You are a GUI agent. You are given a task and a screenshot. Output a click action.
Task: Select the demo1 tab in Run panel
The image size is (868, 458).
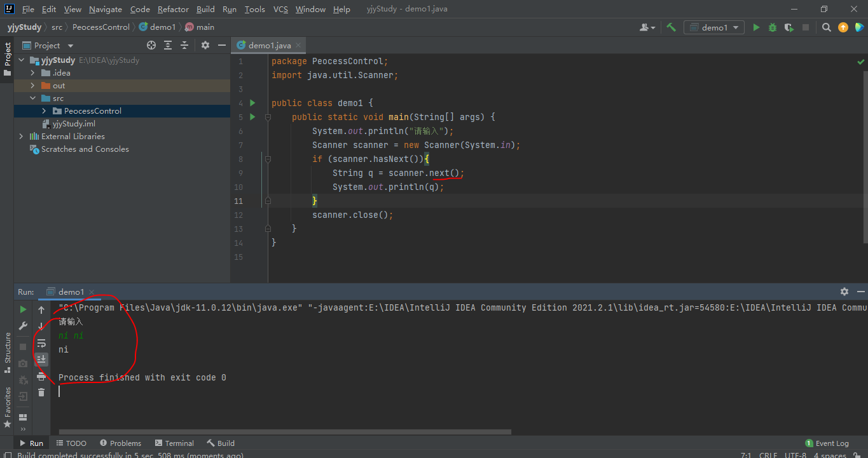[x=71, y=292]
